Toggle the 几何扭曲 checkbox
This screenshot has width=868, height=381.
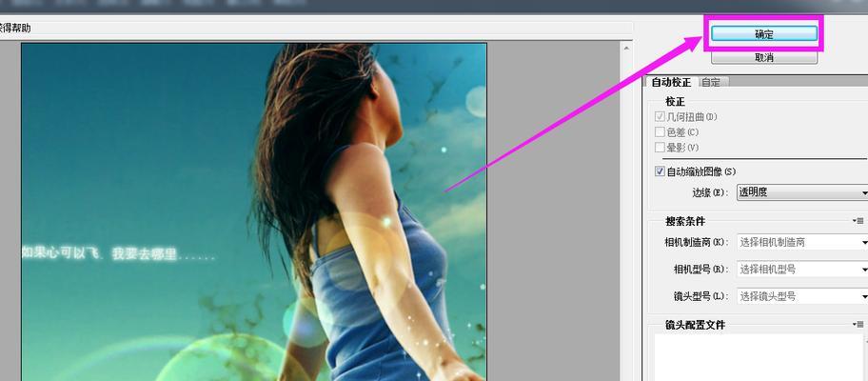(x=660, y=117)
